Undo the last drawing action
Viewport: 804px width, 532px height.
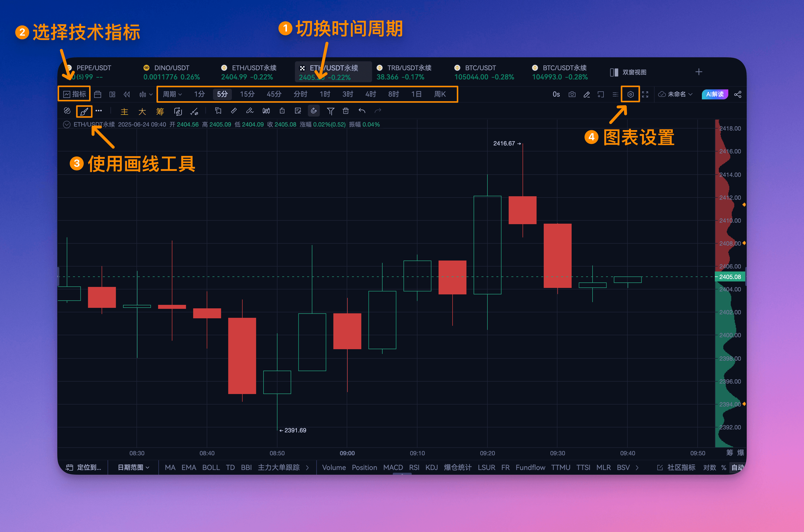(362, 111)
